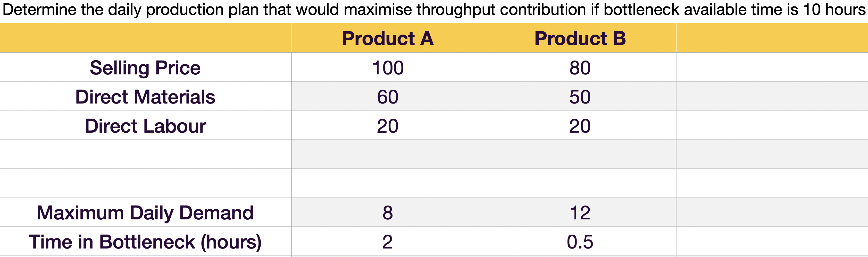Image resolution: width=868 pixels, height=257 pixels.
Task: Select the Product B header cell
Action: click(x=580, y=38)
